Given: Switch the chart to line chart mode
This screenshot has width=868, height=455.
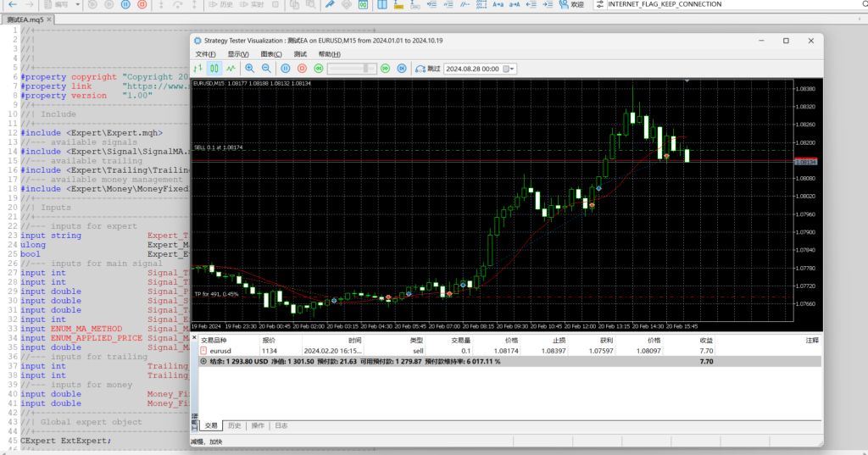Looking at the screenshot, I should pyautogui.click(x=231, y=69).
